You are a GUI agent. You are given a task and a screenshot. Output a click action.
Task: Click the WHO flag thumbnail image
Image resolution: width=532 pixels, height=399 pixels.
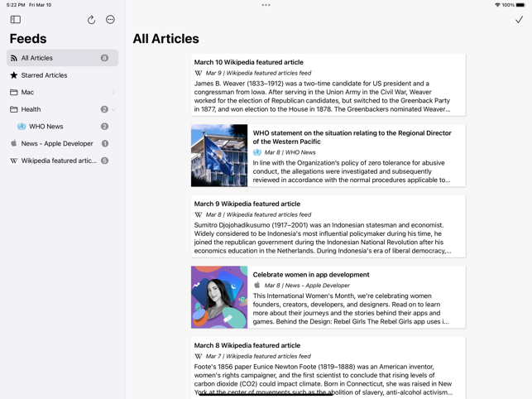click(219, 156)
